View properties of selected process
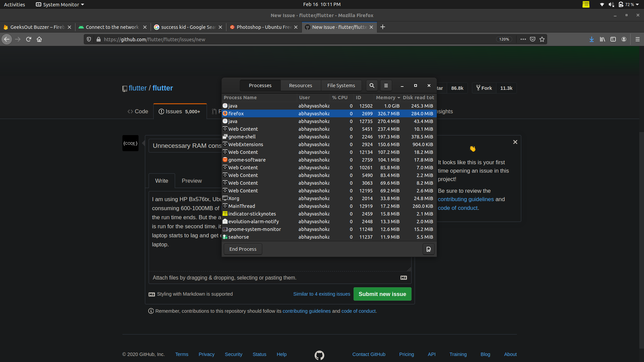Image resolution: width=644 pixels, height=362 pixels. (x=428, y=249)
